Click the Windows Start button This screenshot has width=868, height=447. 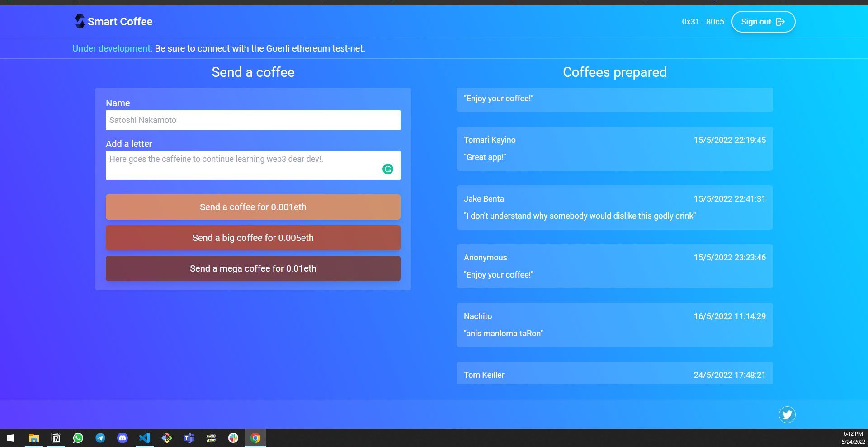[x=10, y=438]
